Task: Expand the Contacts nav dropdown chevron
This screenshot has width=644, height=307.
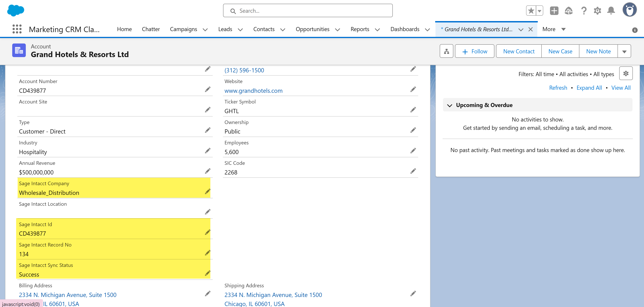Action: [x=282, y=30]
